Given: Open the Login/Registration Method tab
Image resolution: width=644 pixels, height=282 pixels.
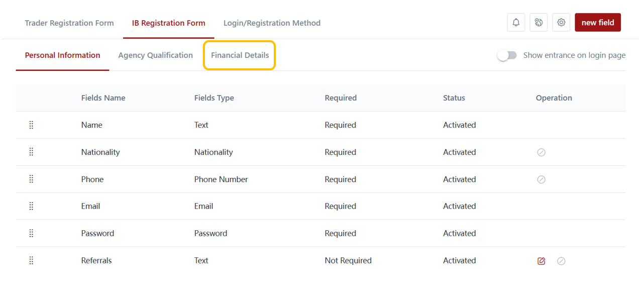Looking at the screenshot, I should tap(272, 23).
